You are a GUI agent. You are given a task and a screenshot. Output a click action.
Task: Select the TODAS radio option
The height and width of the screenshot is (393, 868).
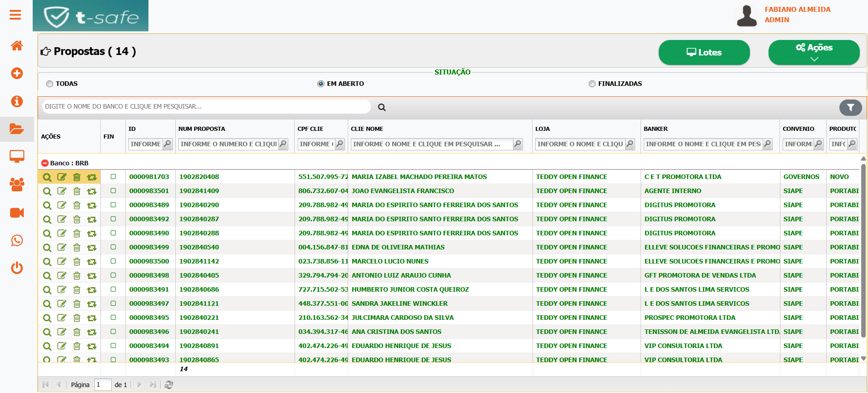coord(49,84)
